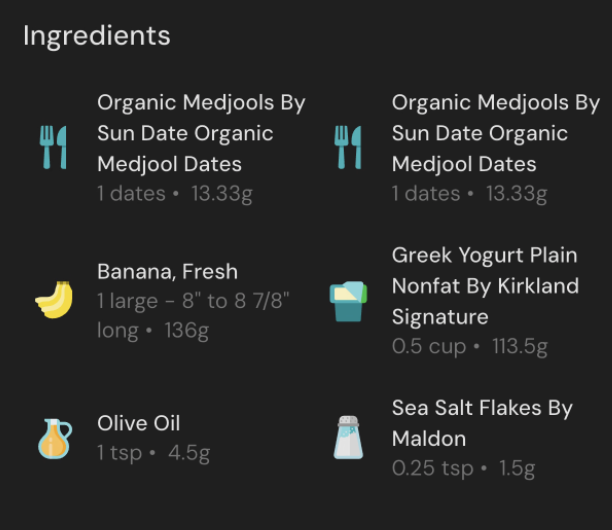612x530 pixels.
Task: Open Sea Salt Flakes By Maldon
Action: click(482, 423)
